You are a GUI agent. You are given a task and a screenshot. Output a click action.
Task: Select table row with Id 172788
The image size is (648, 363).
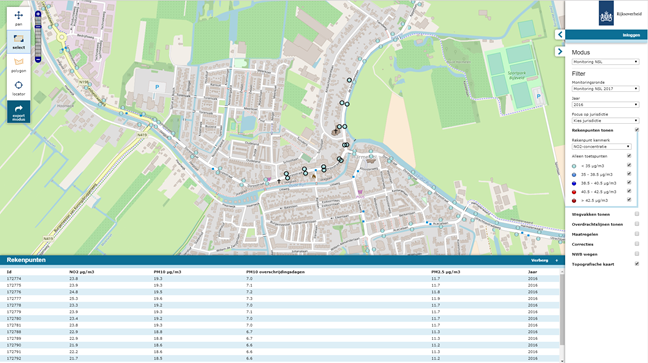click(x=280, y=332)
